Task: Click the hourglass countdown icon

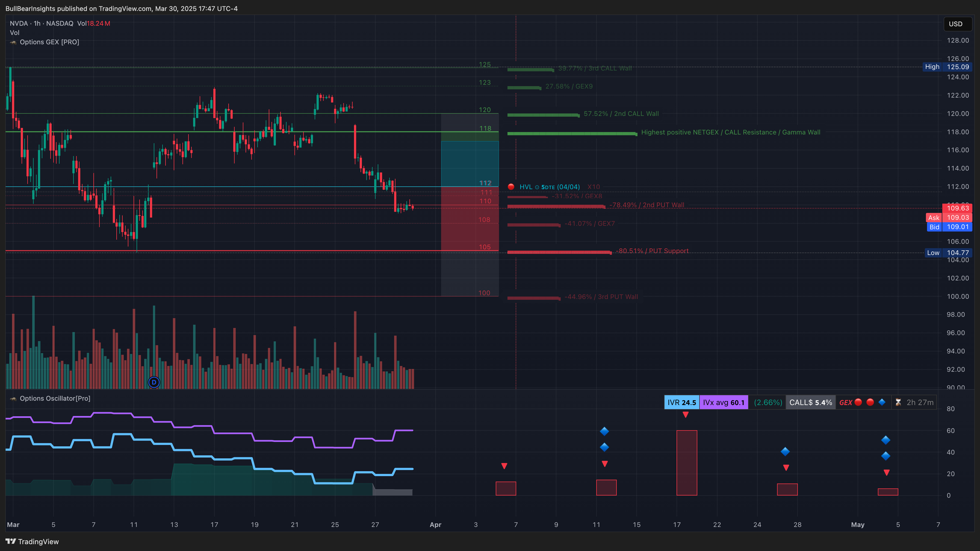Action: click(x=898, y=402)
